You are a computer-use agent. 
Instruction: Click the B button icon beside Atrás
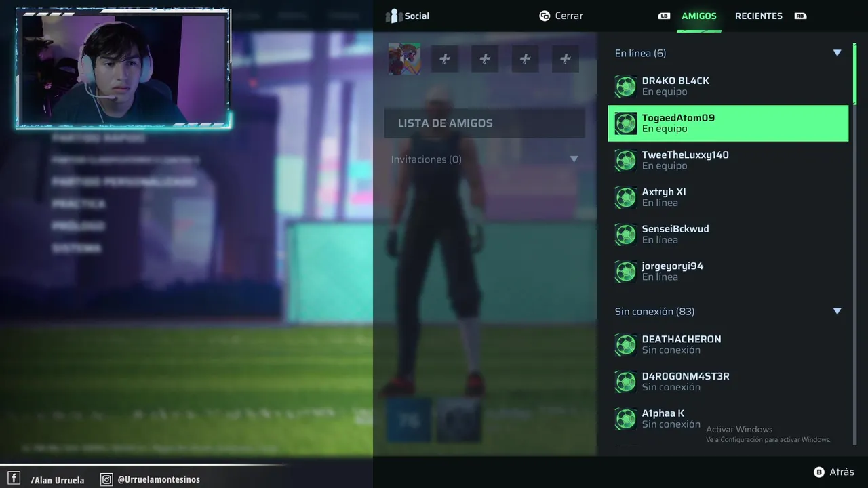(818, 472)
